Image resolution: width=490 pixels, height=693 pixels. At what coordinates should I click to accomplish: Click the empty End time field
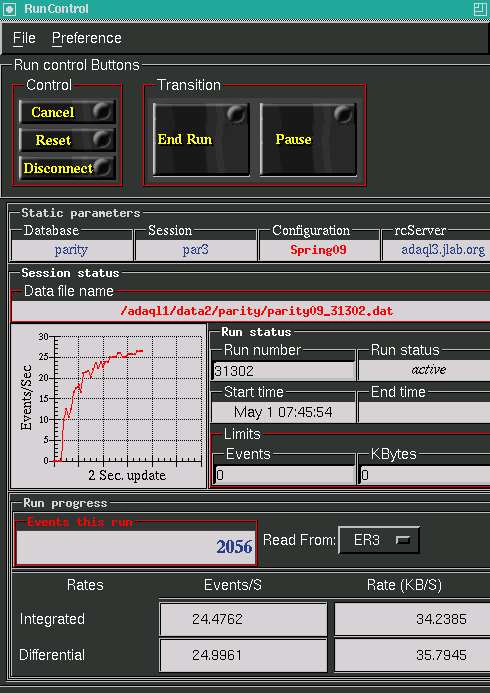pos(424,412)
